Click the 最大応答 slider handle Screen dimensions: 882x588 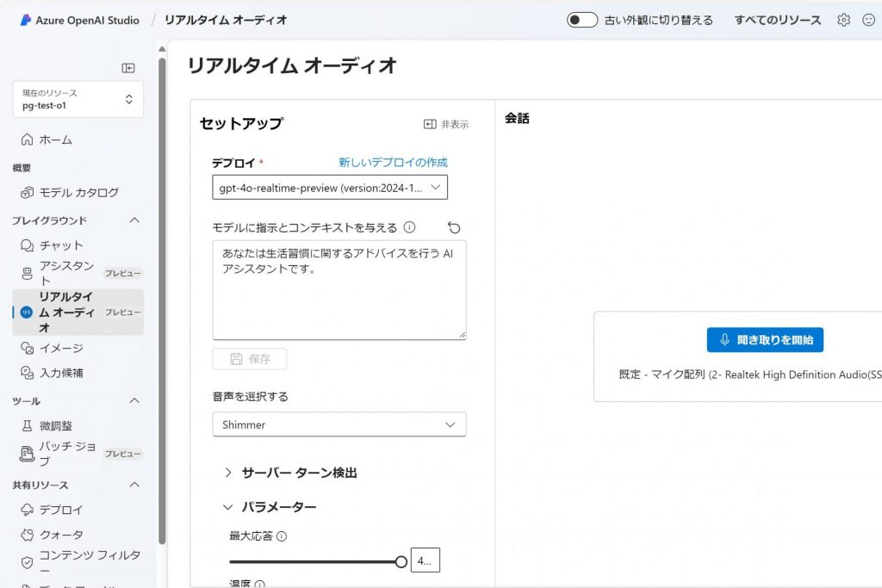[x=401, y=561]
